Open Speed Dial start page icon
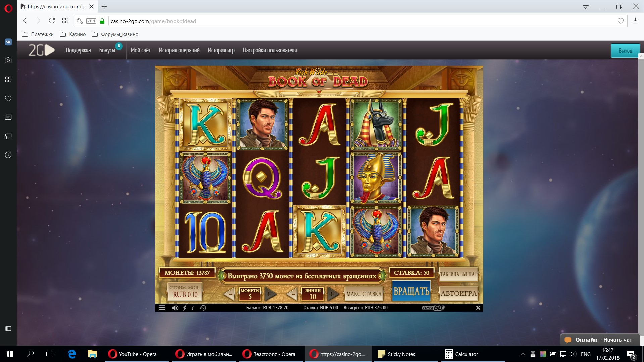The image size is (644, 362). [65, 21]
